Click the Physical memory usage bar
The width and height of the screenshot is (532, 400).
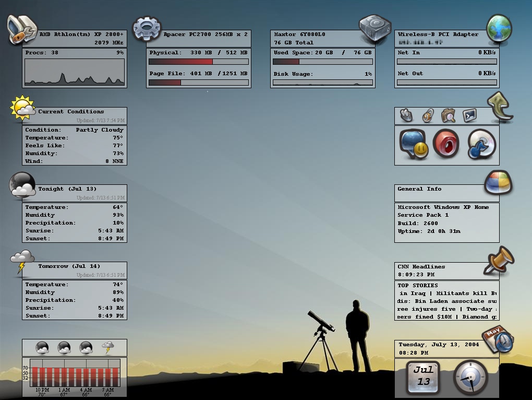point(199,62)
